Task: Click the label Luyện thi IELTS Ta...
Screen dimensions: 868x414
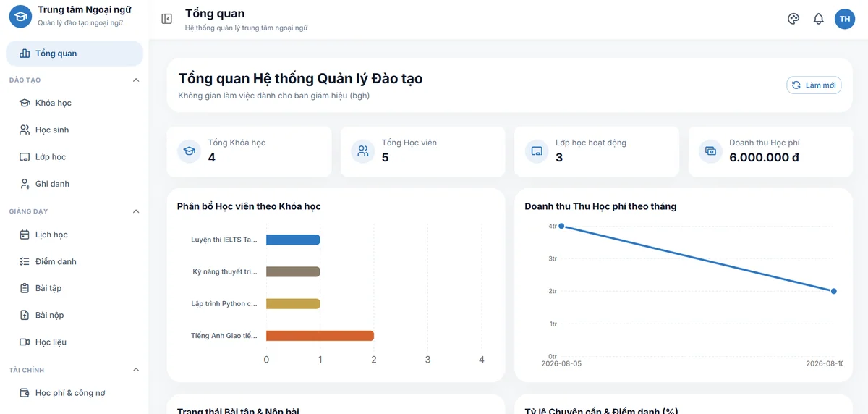Action: coord(224,240)
